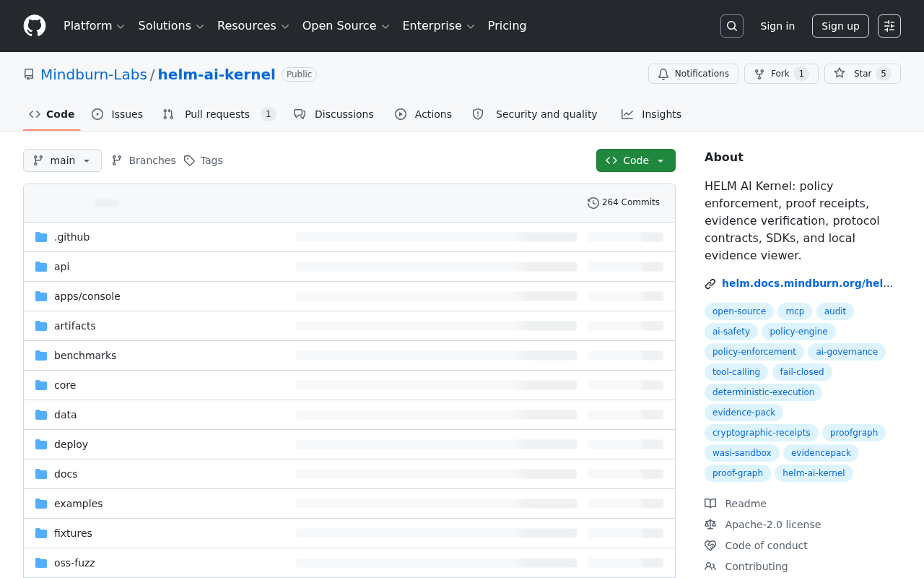The image size is (924, 578).
Task: Click the mcp topic tag
Action: tap(795, 311)
